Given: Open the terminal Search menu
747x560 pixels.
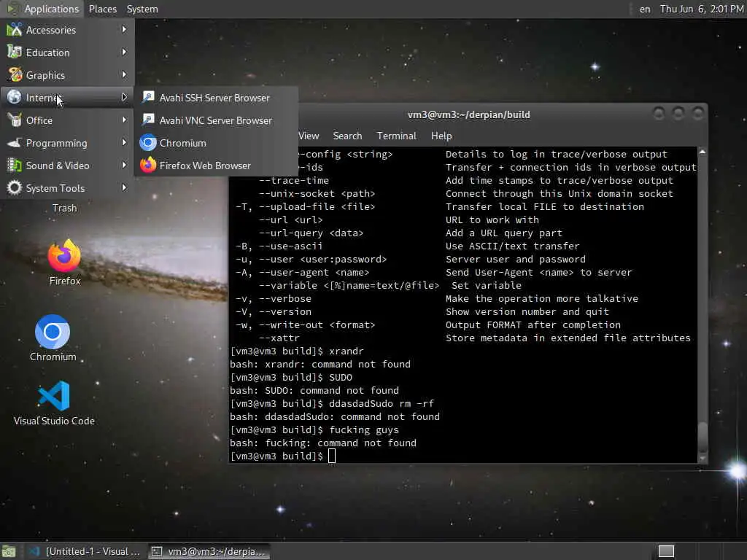Looking at the screenshot, I should [347, 136].
